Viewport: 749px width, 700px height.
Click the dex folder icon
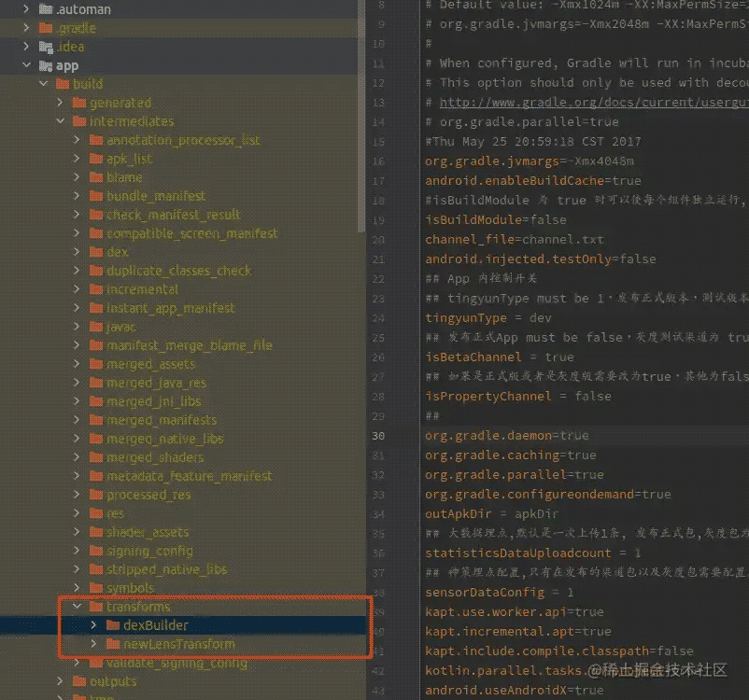[96, 252]
